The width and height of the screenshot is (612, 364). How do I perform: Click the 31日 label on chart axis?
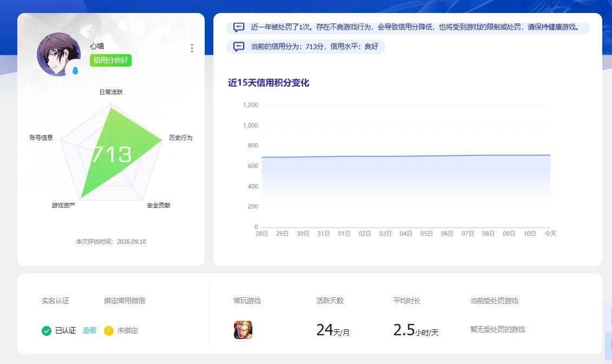pos(323,233)
